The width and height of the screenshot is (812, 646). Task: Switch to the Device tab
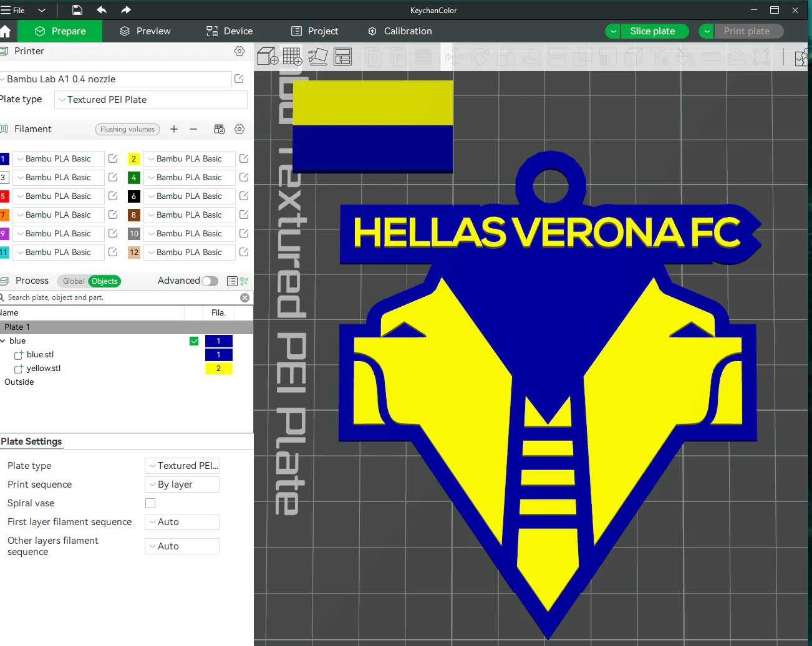click(230, 31)
